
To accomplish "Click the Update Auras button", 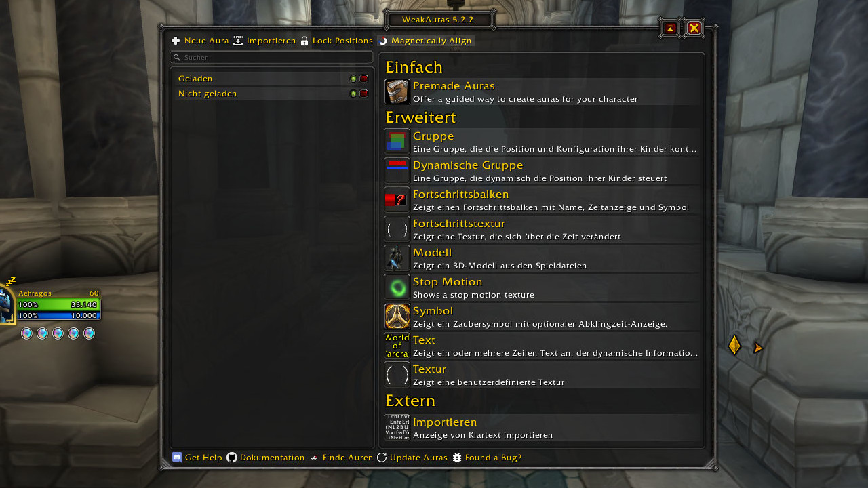I will pos(412,457).
